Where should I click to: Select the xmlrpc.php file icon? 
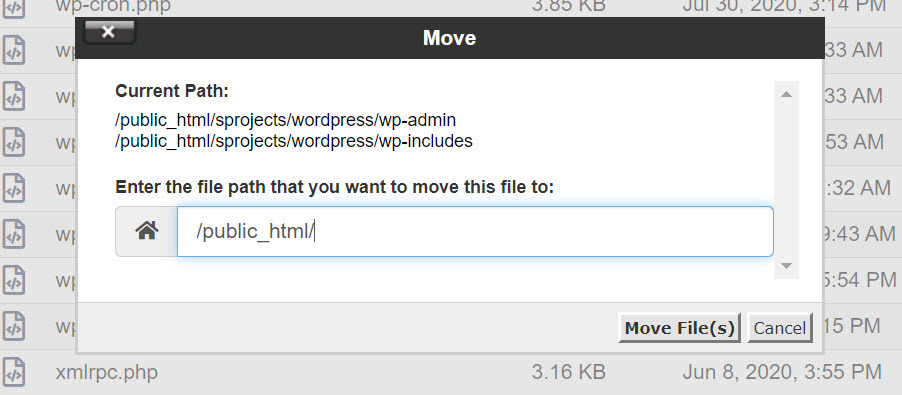click(x=14, y=372)
